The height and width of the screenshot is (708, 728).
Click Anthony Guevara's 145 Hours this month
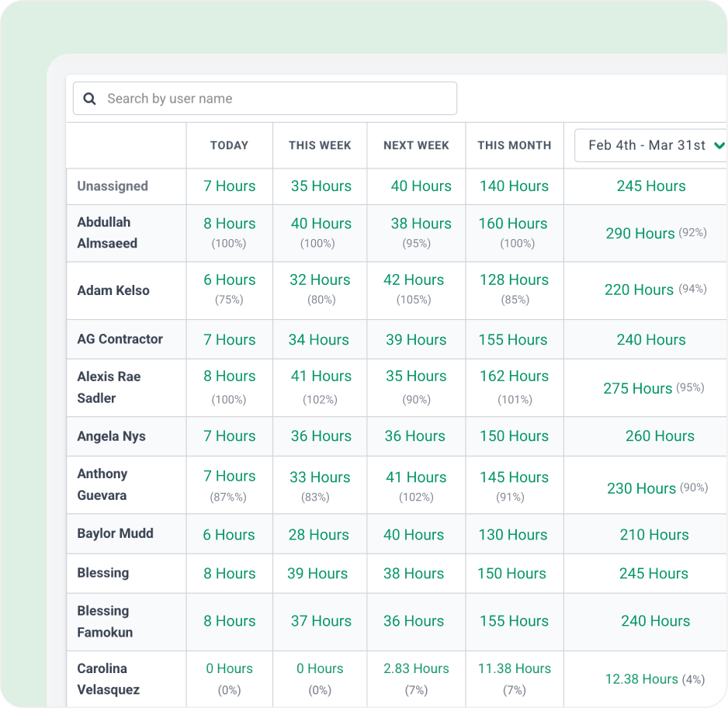point(514,477)
